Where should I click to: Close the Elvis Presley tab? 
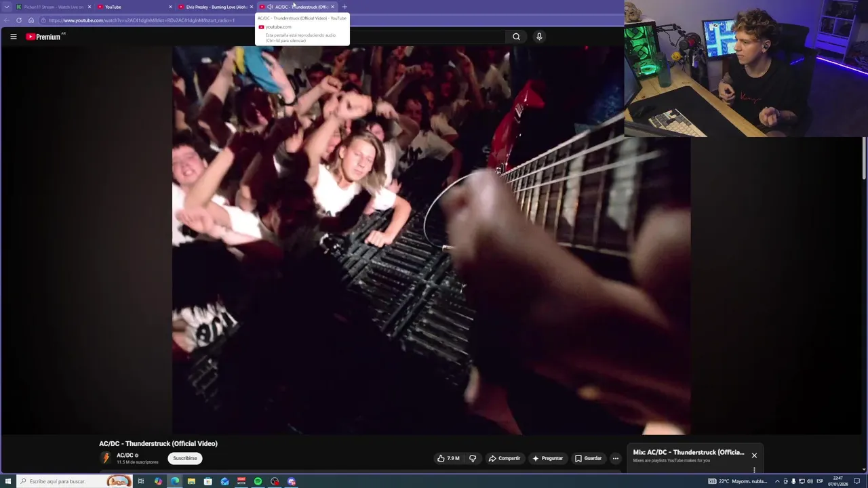coord(251,7)
